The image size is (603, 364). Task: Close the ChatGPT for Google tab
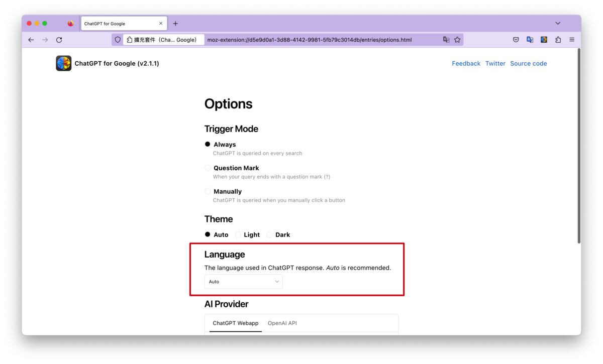point(161,23)
